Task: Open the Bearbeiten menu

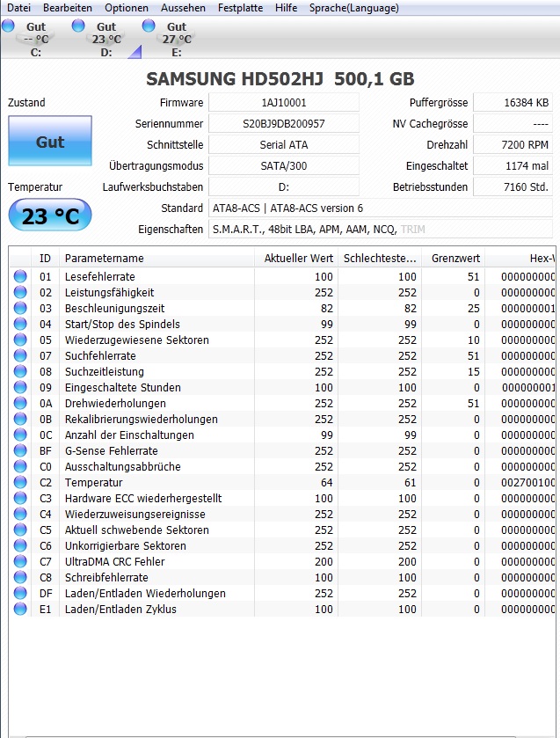Action: click(x=68, y=8)
